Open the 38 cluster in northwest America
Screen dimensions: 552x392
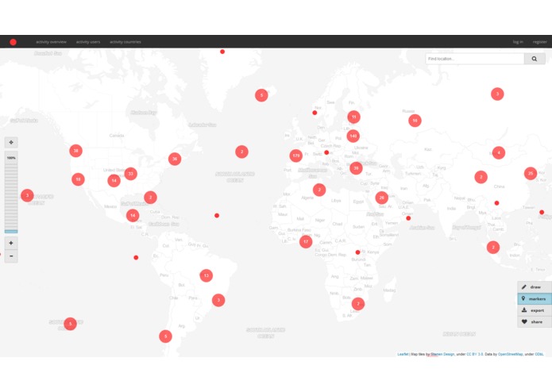(x=75, y=151)
